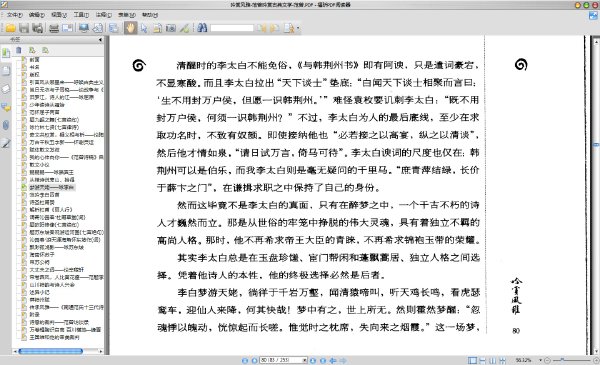Viewport: 600px width, 365px height.
Task: Click the next view grey arrow
Action: 343,360
